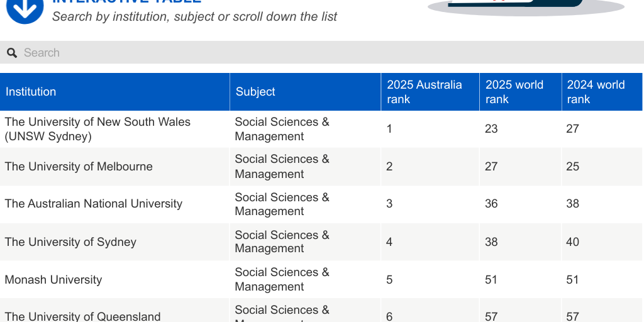The width and height of the screenshot is (644, 322).
Task: Select The University of New South Wales row
Action: [x=321, y=129]
